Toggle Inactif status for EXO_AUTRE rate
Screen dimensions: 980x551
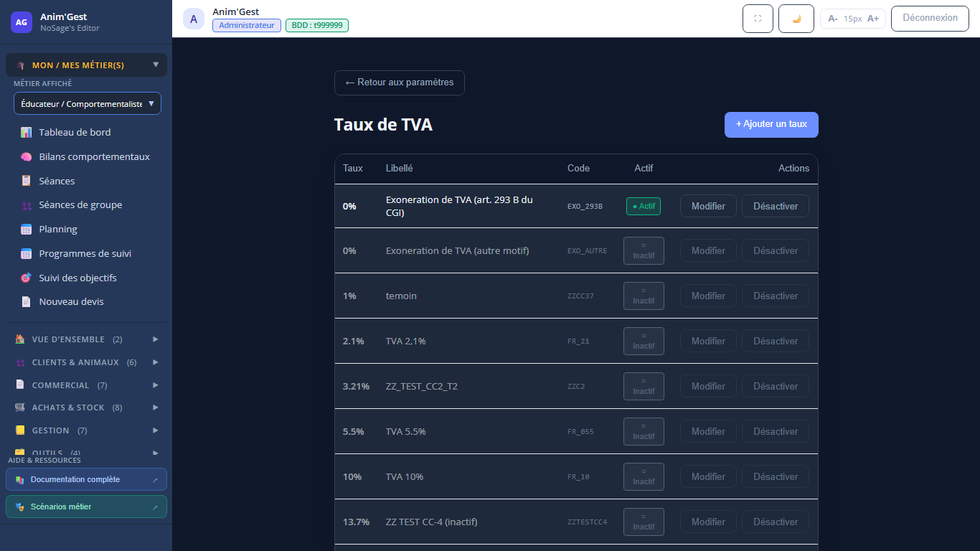pos(644,251)
